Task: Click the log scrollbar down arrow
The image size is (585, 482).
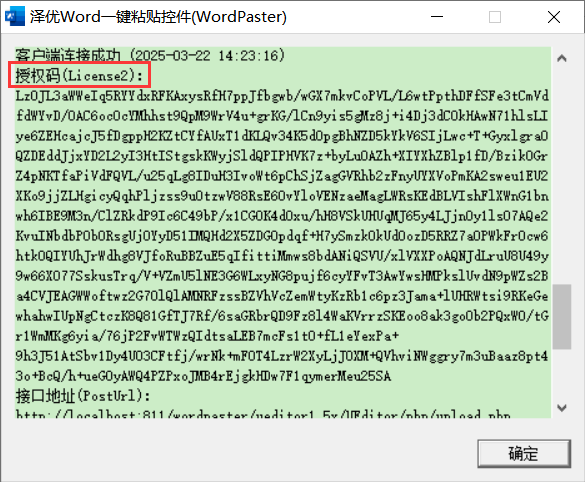Action: pos(562,408)
